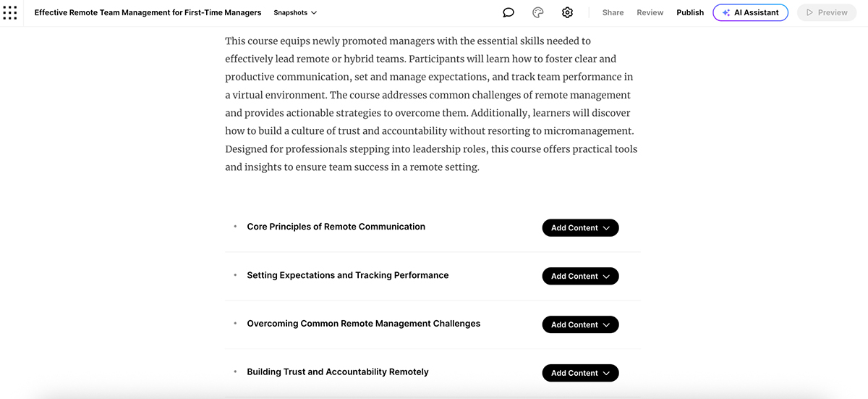This screenshot has height=399, width=868.
Task: Open Setting Expectations and Tracking Performance lesson
Action: point(347,275)
